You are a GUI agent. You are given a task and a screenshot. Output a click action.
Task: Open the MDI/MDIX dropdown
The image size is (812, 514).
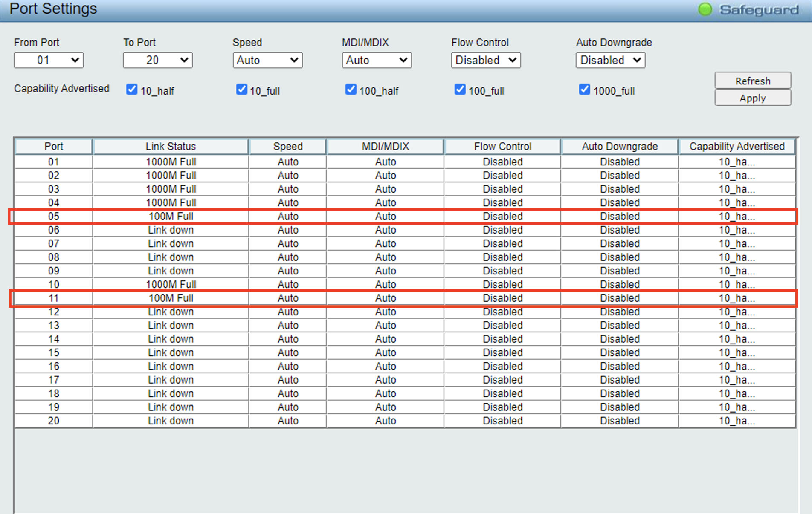[x=377, y=60]
